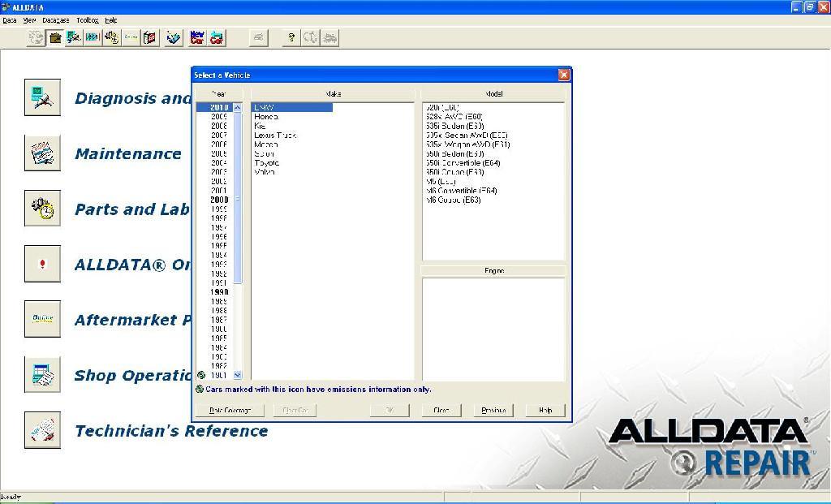
Task: Click the OK button
Action: point(390,410)
